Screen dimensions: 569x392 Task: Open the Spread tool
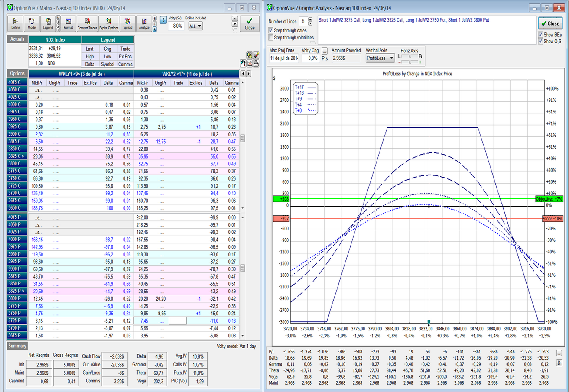click(x=127, y=23)
